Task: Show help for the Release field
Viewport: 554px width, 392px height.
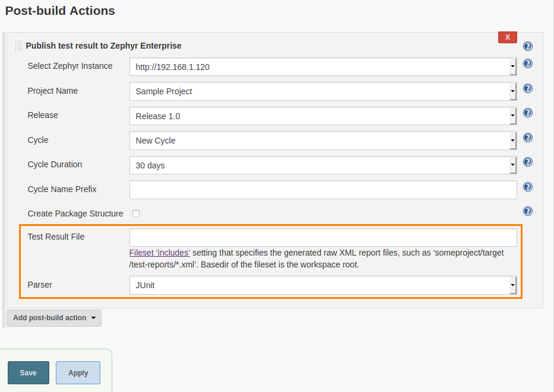Action: (x=527, y=113)
